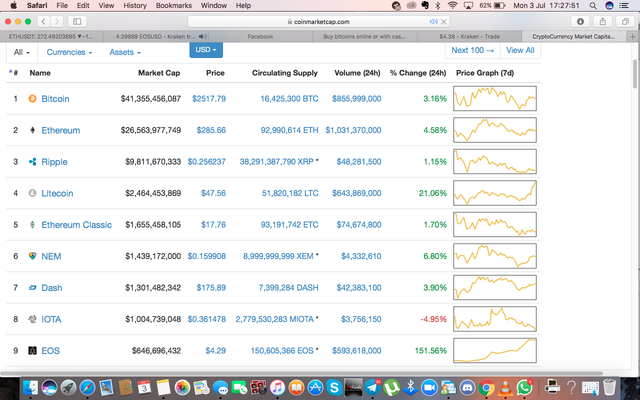Click the Bitcoin coin logo
Image resolution: width=640 pixels, height=400 pixels.
click(32, 98)
